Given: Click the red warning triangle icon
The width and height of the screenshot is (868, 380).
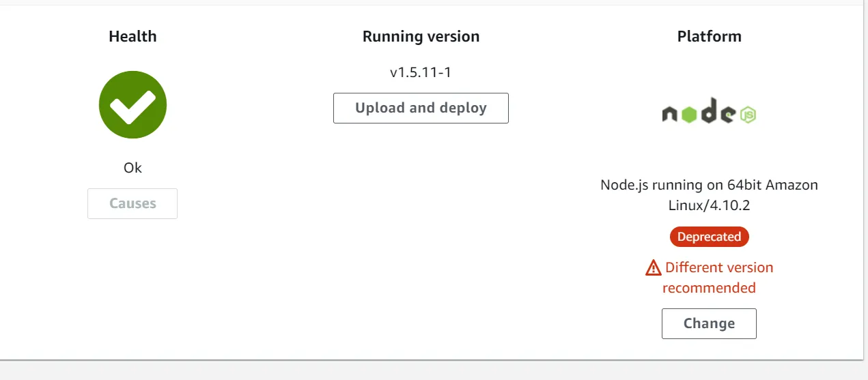Looking at the screenshot, I should [653, 268].
